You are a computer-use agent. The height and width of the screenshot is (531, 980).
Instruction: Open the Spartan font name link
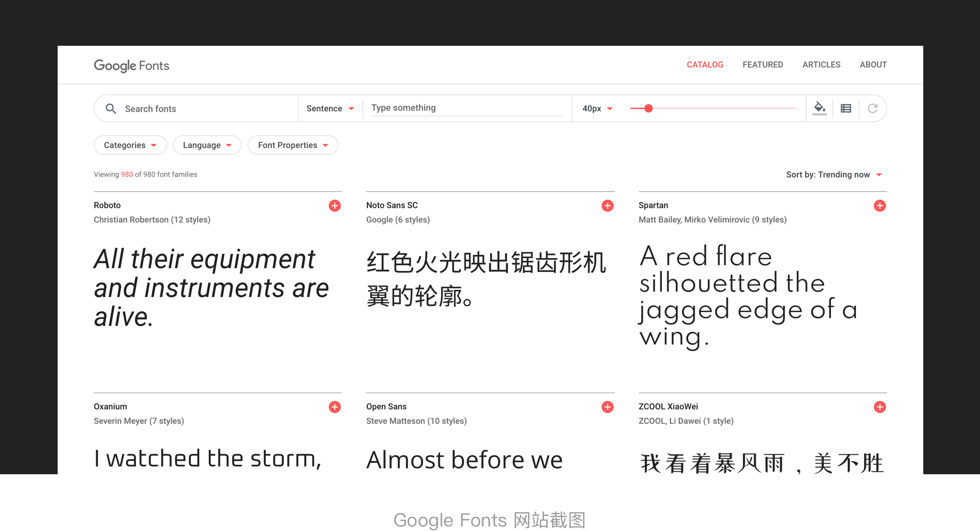[x=653, y=205]
